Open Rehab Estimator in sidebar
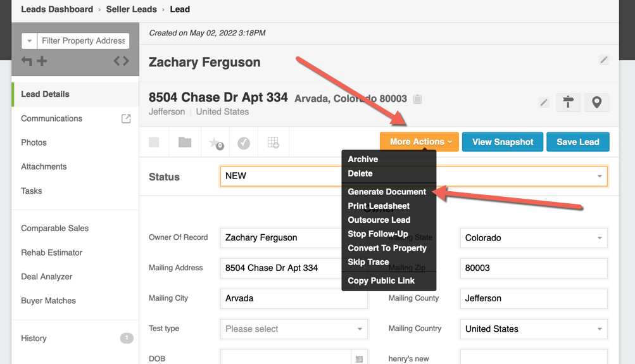 (x=51, y=253)
